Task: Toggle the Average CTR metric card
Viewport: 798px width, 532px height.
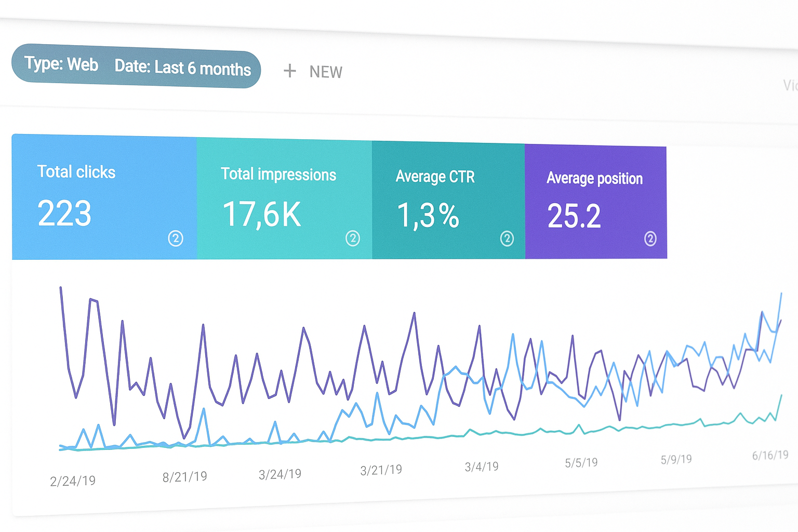Action: tap(448, 201)
